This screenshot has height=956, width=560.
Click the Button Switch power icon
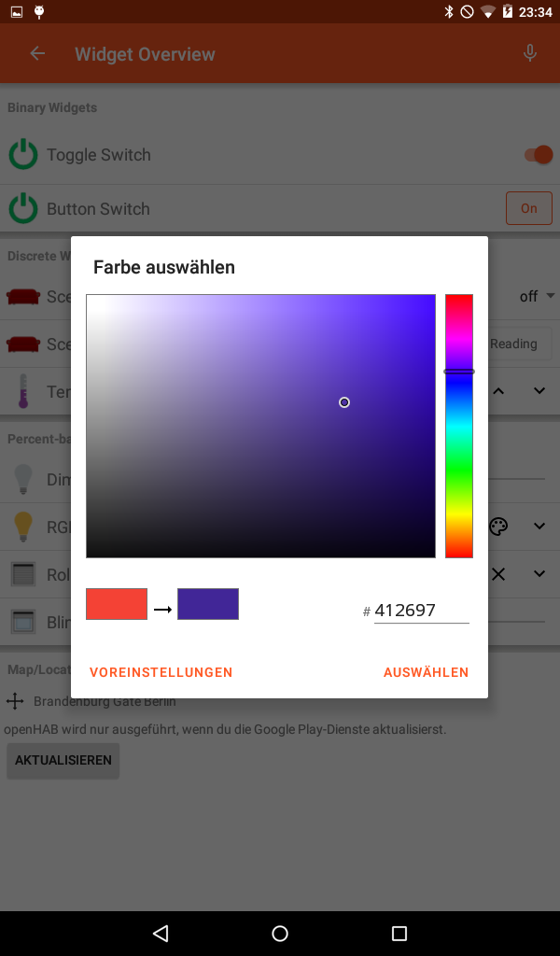pyautogui.click(x=23, y=208)
